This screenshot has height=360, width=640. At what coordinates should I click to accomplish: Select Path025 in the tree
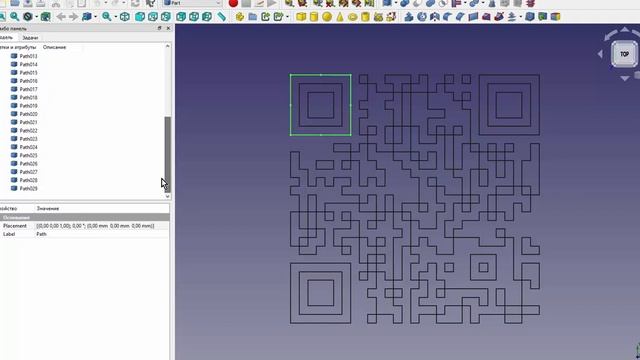[x=28, y=156]
